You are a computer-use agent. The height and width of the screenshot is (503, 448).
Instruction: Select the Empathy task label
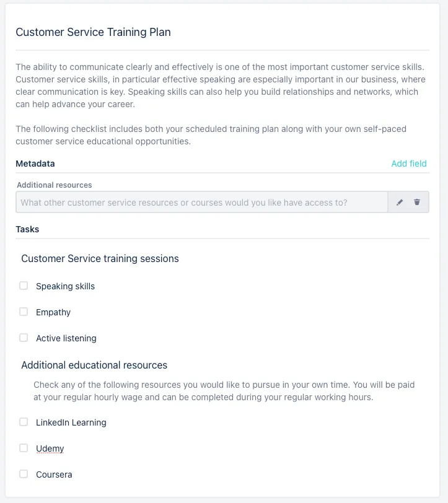pos(53,312)
